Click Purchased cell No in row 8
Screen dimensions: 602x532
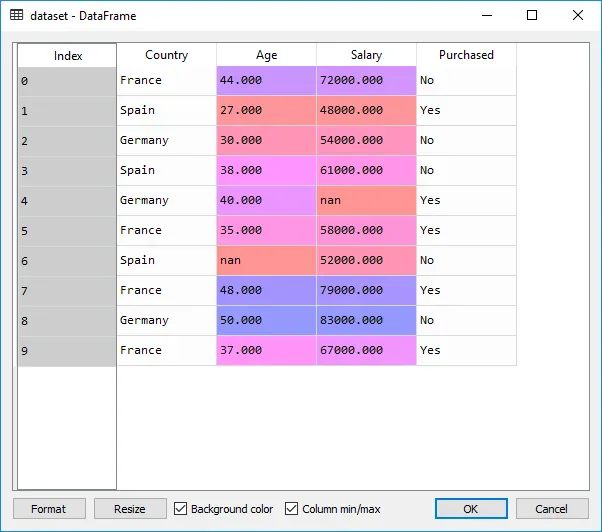466,320
